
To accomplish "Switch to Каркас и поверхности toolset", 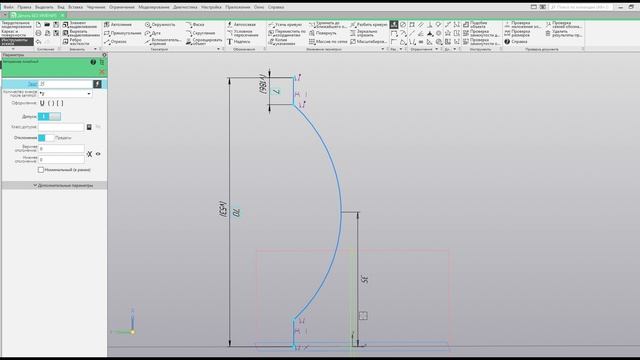I will 17,33.
